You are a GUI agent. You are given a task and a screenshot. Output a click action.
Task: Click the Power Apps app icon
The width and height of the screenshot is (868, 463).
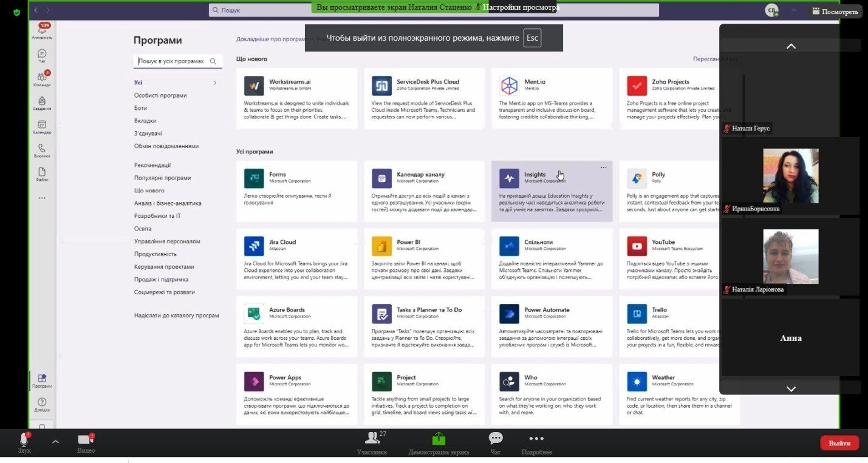pos(254,382)
